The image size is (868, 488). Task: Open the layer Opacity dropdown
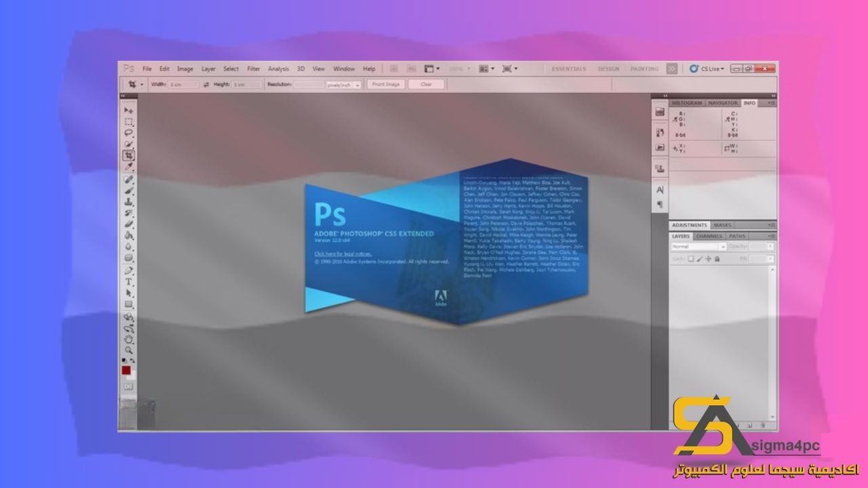[770, 247]
